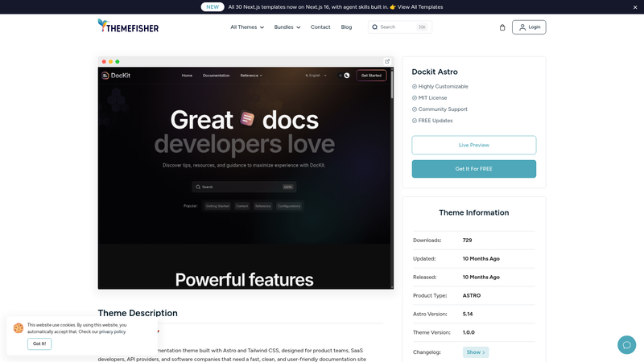
Task: Click the Dockit Astro title
Action: 435,72
